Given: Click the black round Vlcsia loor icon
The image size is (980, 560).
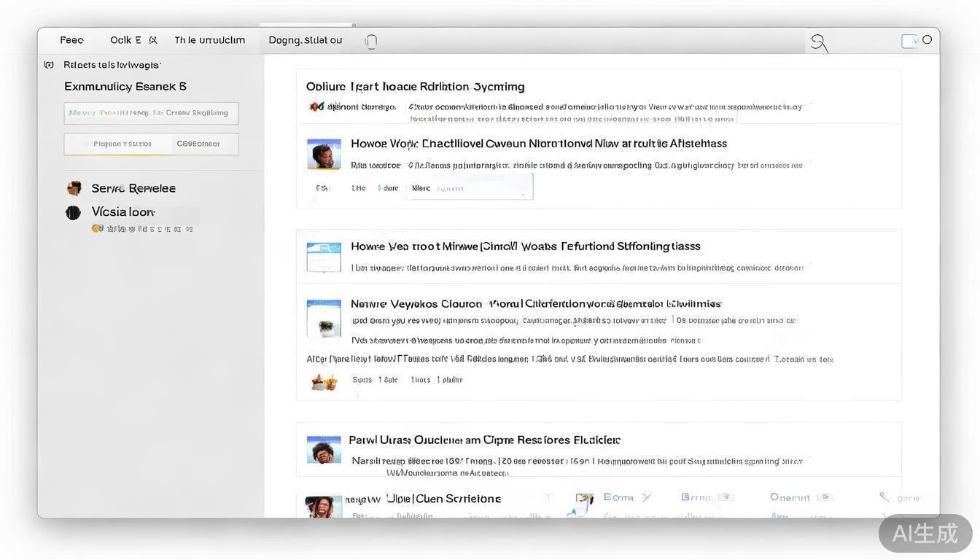Looking at the screenshot, I should point(73,213).
